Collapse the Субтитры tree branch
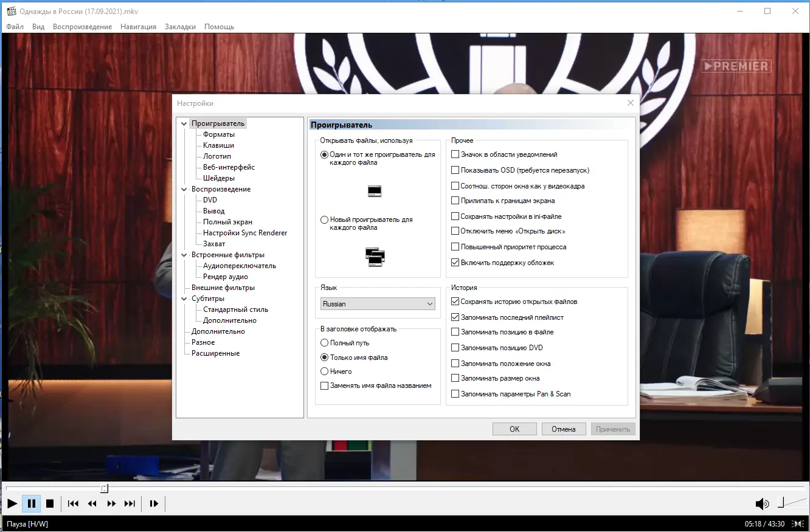 point(184,299)
